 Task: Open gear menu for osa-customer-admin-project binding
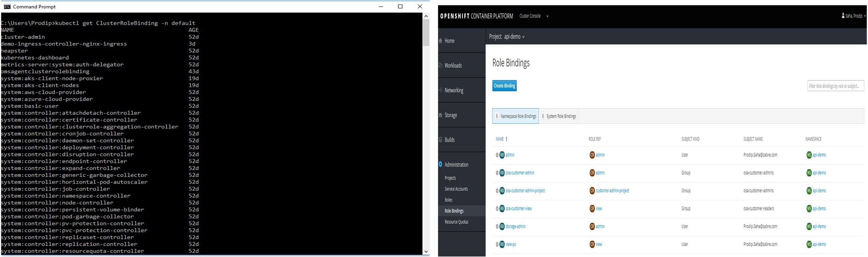[497, 191]
